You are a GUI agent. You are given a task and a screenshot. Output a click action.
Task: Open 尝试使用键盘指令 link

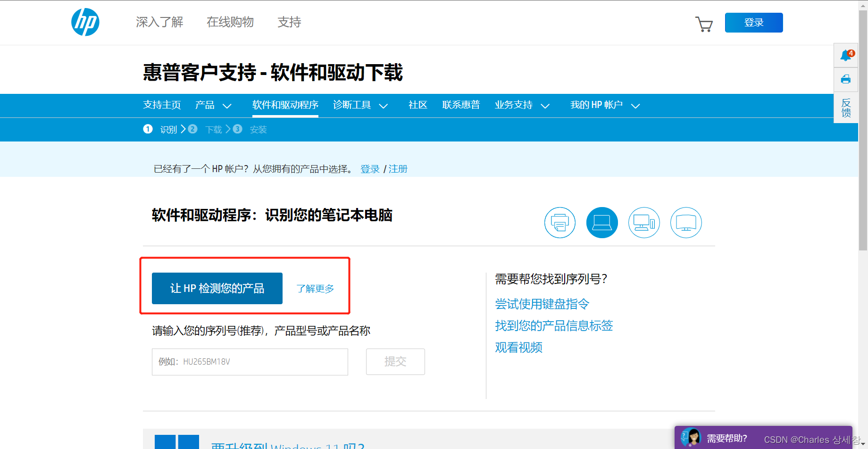542,304
